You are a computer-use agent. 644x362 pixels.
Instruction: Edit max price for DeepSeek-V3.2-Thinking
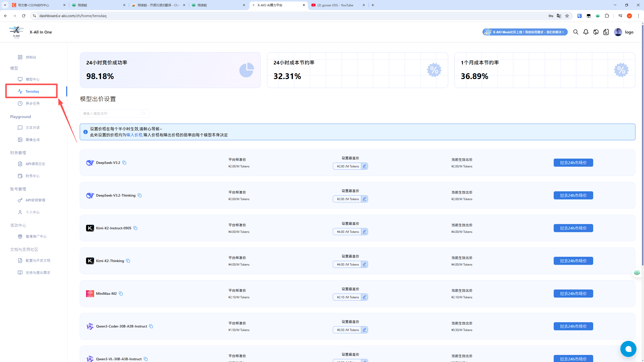click(x=364, y=199)
